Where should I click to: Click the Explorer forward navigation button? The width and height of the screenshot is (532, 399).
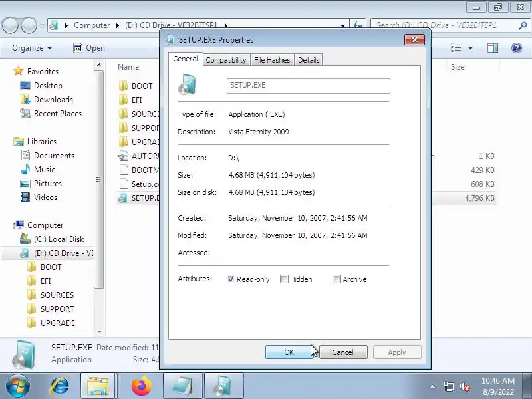point(29,25)
